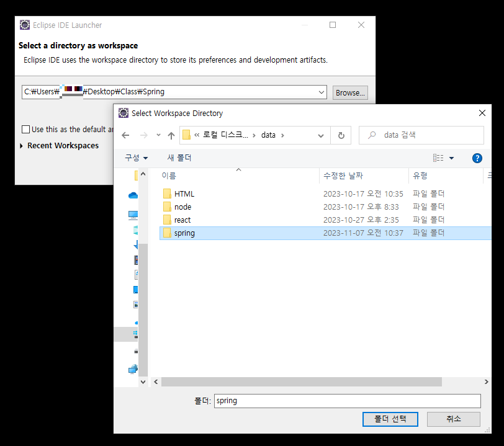
Task: Click the horizontal scrollbar left arrow
Action: point(156,381)
